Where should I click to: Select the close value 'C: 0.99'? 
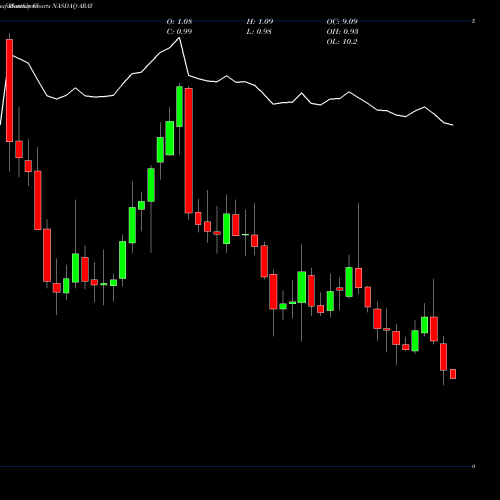tap(179, 31)
